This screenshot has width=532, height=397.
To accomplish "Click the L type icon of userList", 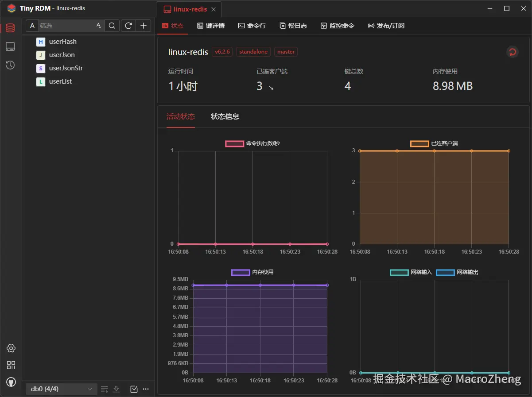I will tap(41, 81).
